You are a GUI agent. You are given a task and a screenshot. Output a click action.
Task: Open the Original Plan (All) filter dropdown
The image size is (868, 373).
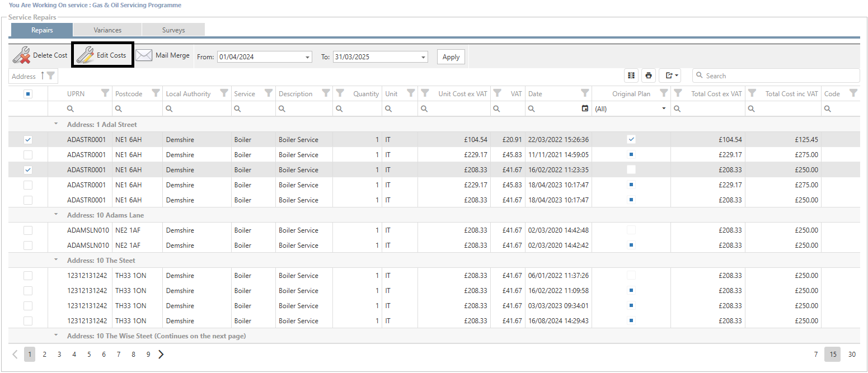(x=664, y=108)
